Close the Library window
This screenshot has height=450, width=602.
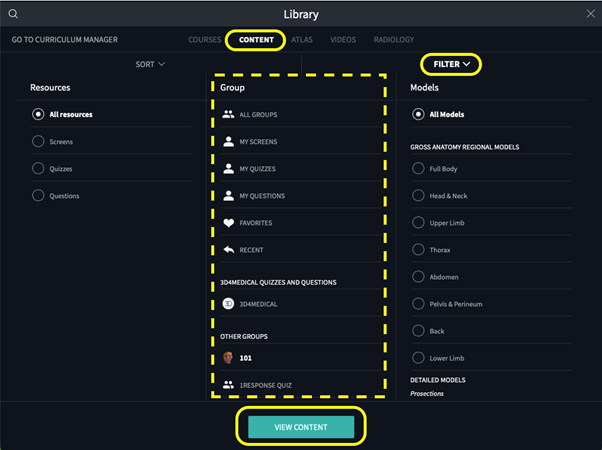click(589, 14)
